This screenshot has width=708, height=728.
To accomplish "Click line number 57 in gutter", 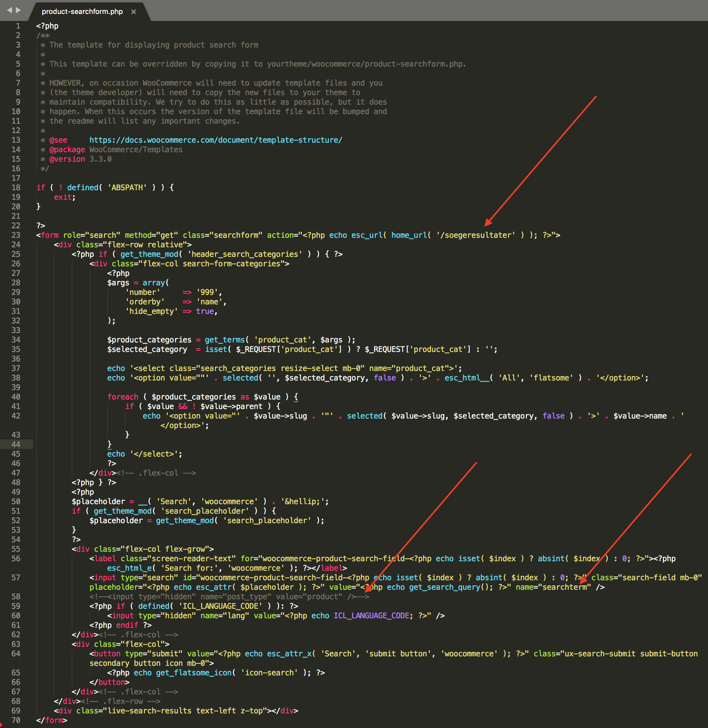I will click(16, 577).
